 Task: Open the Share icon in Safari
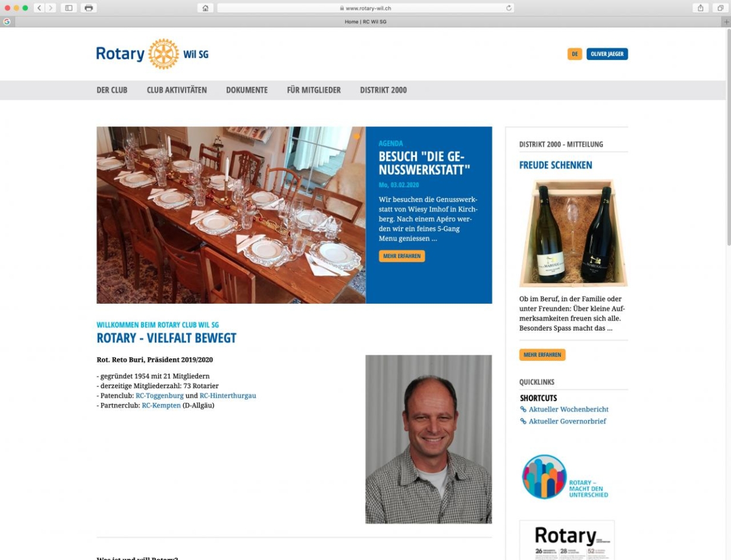point(701,8)
